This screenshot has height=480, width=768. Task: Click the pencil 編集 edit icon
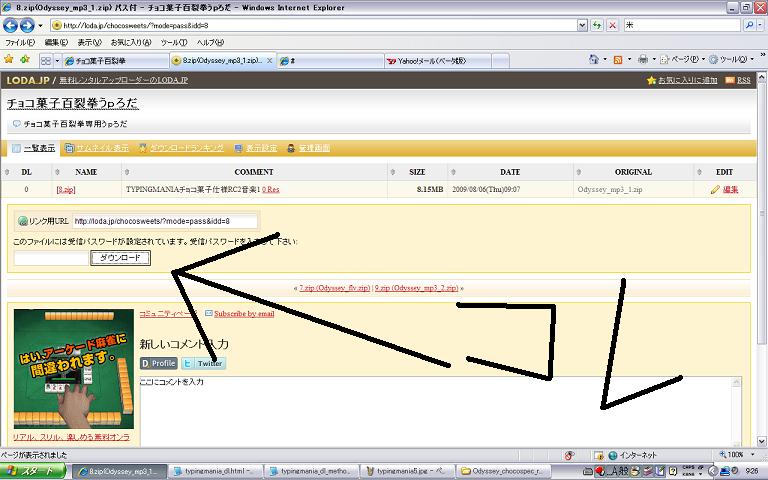pyautogui.click(x=715, y=189)
